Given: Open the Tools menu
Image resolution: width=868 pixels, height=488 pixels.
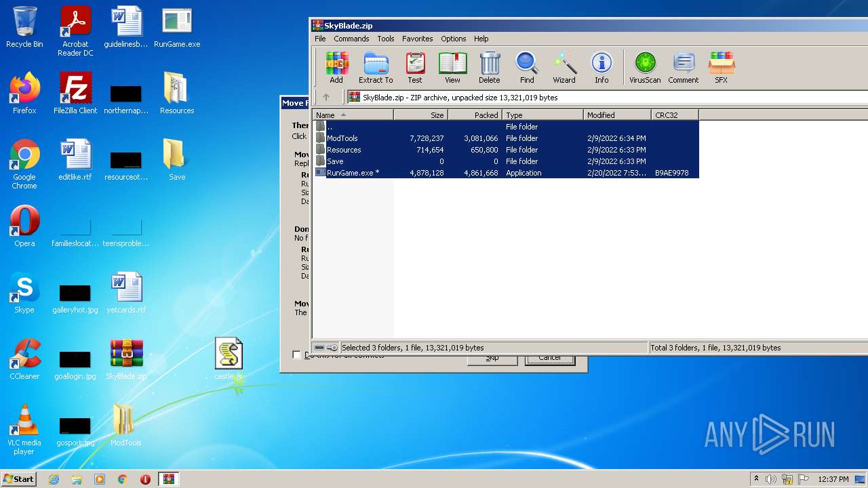Looking at the screenshot, I should [x=386, y=39].
